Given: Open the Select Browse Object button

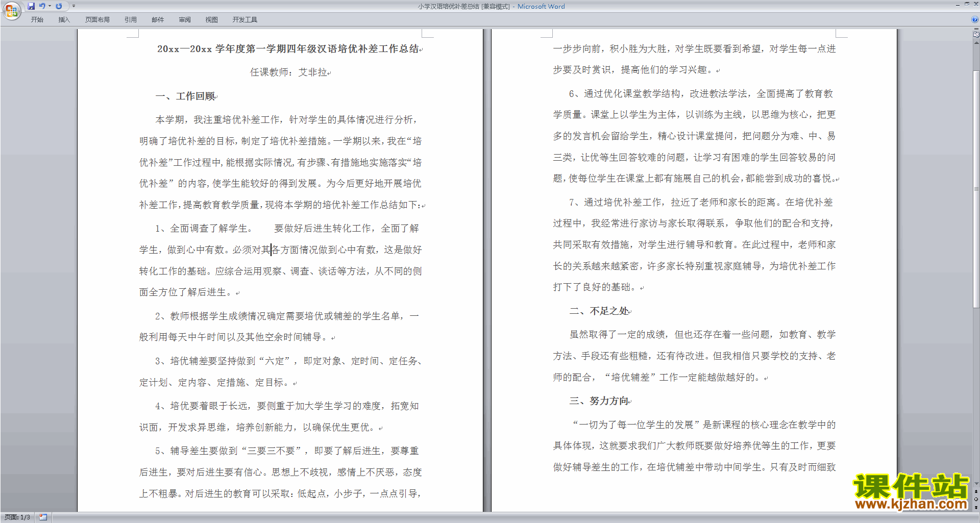Looking at the screenshot, I should point(976,499).
